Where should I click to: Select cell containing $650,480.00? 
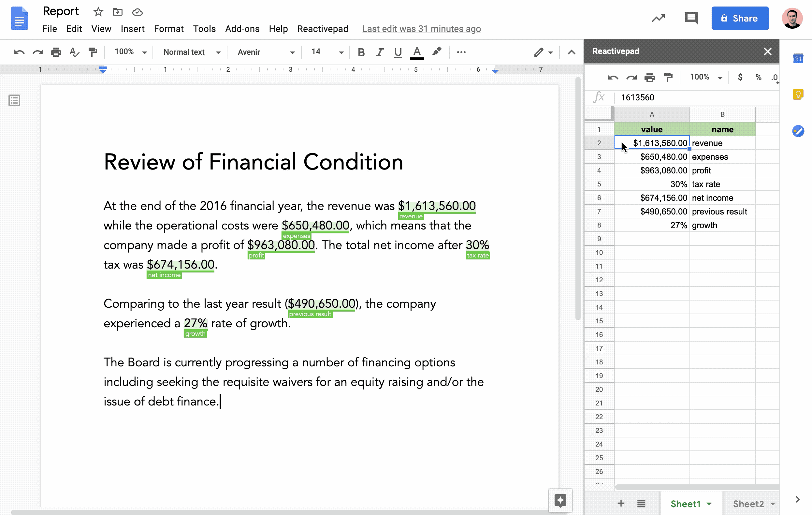pos(651,157)
